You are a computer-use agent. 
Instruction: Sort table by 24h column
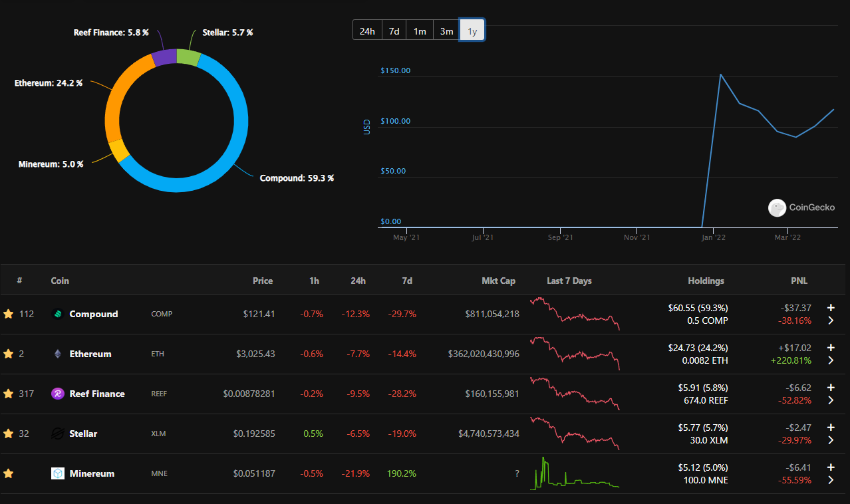coord(358,281)
